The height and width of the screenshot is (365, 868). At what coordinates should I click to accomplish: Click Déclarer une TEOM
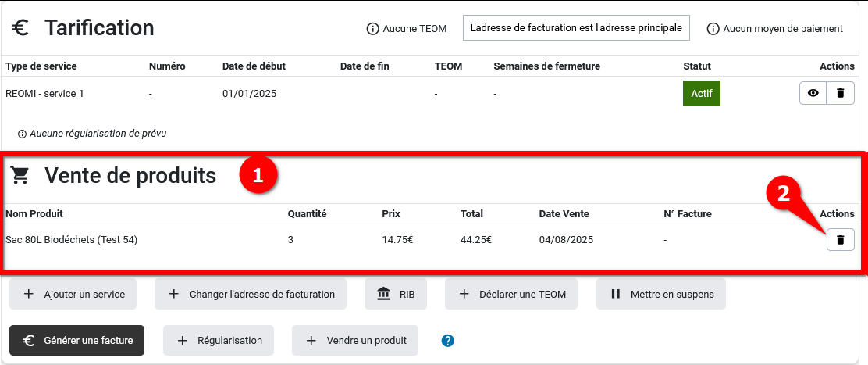pos(512,294)
